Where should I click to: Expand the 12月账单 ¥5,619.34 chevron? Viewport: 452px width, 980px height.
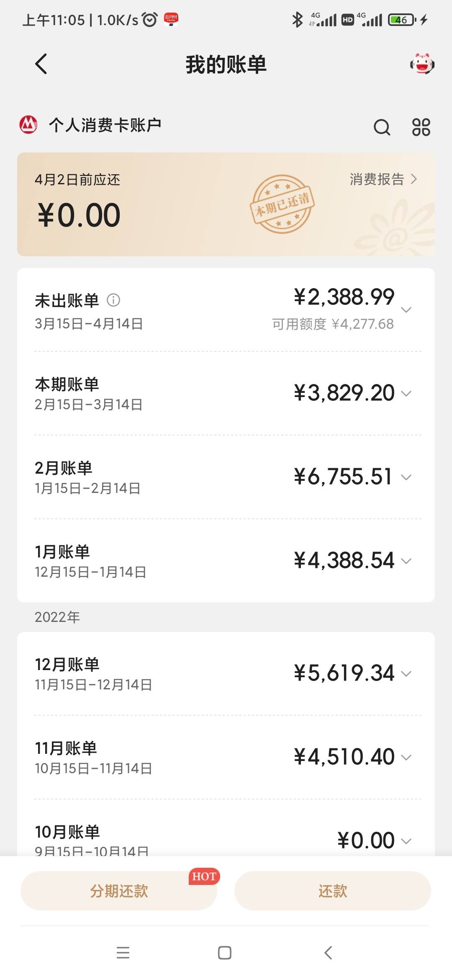click(406, 673)
